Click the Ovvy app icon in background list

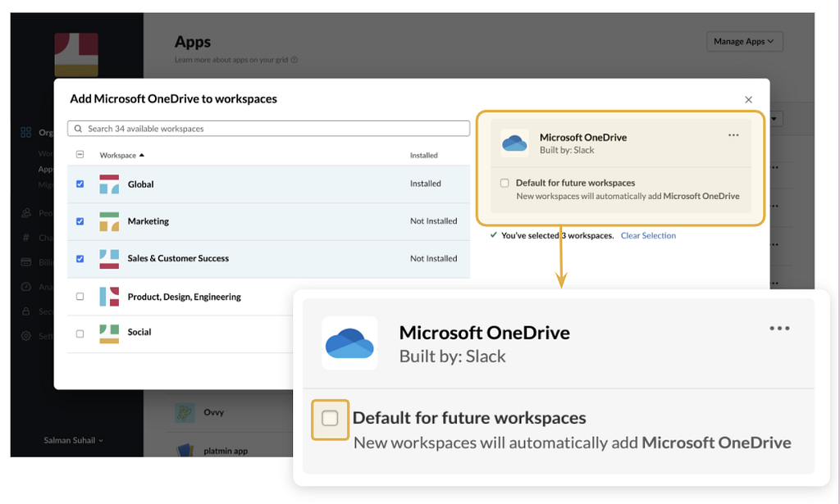[x=185, y=412]
